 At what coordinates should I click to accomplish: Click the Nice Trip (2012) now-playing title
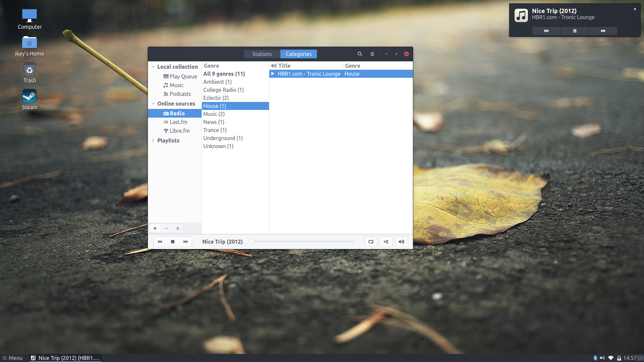coord(222,242)
